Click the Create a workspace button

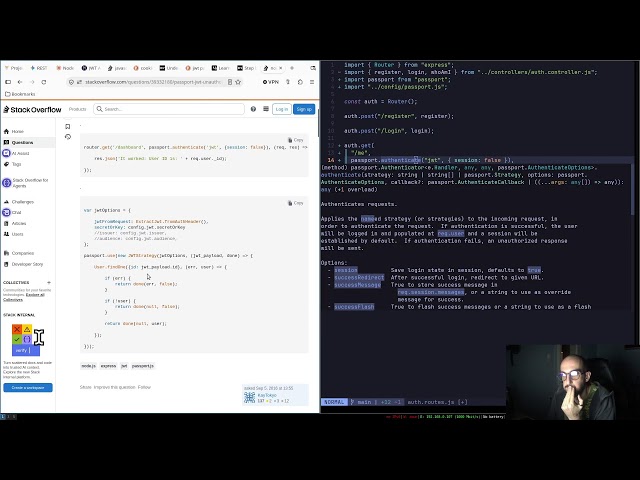pos(28,387)
